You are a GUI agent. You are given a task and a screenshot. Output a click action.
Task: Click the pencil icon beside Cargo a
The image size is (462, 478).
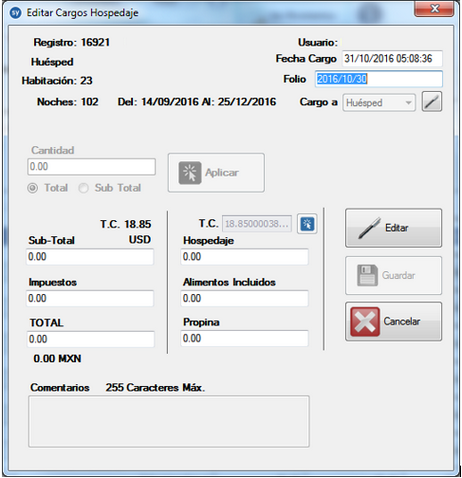pyautogui.click(x=432, y=102)
